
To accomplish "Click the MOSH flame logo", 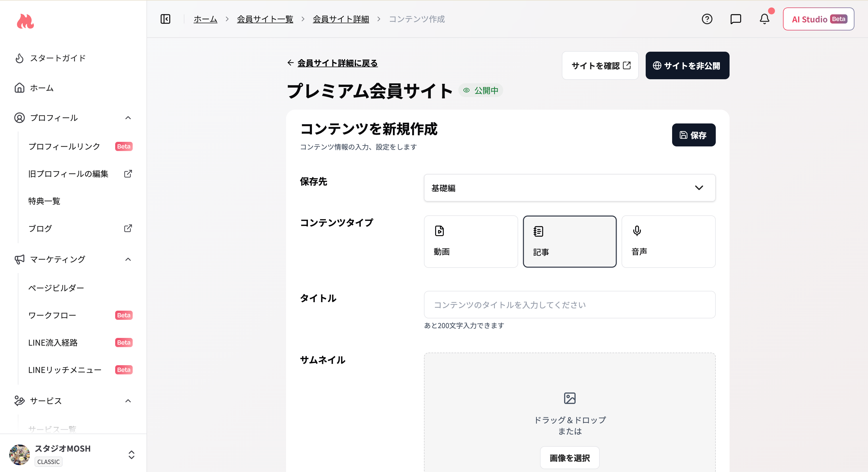I will coord(25,22).
